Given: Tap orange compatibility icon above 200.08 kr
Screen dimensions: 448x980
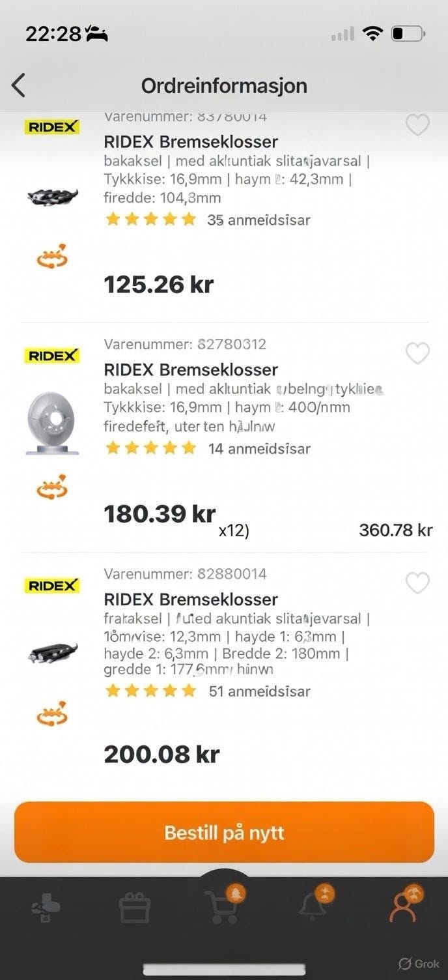Looking at the screenshot, I should 51,715.
